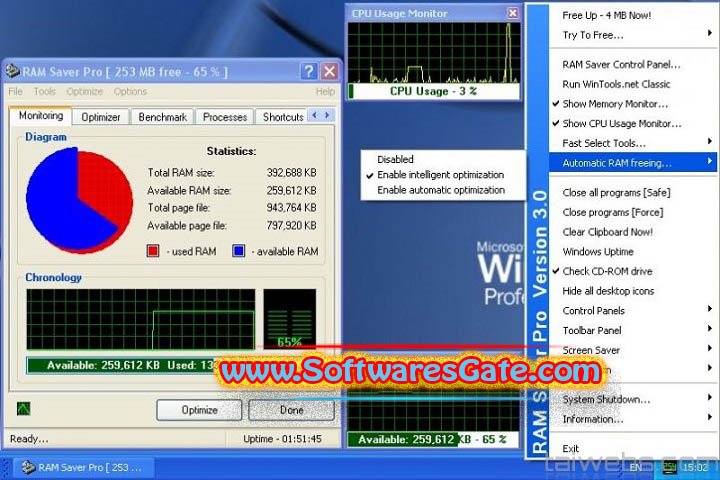Click the RAM Saver tray icon near clock
Viewport: 720px width, 480px height.
coord(669,468)
